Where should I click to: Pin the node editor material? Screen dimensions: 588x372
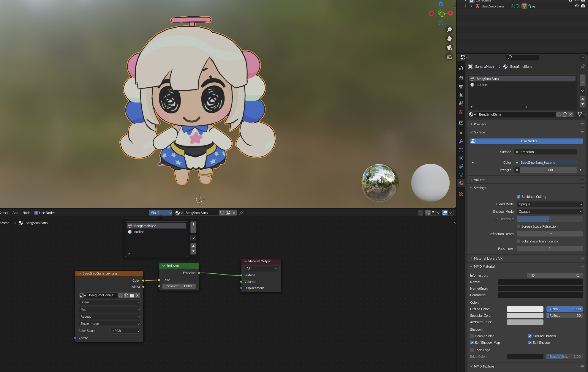pyautogui.click(x=241, y=213)
